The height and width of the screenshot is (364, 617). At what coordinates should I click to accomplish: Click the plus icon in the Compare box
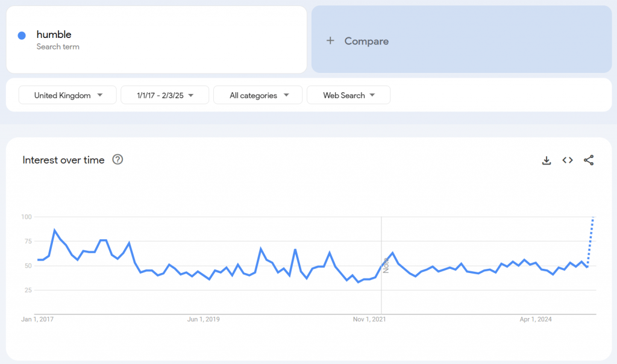330,40
